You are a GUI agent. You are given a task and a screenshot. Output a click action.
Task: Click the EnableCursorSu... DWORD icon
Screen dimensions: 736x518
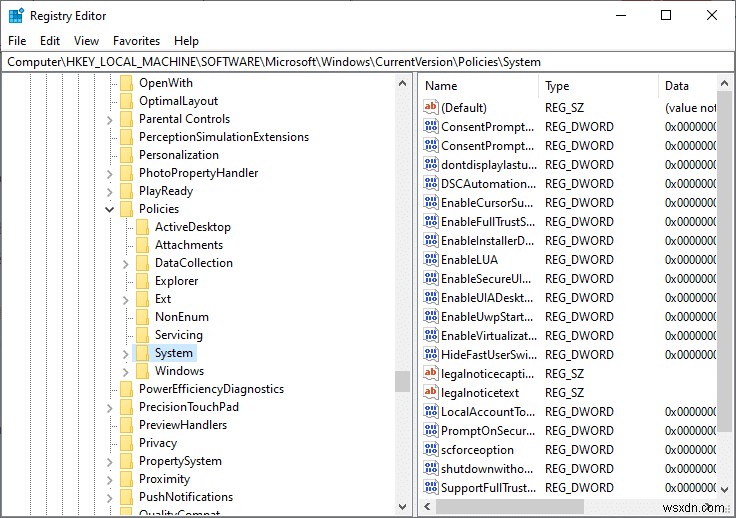[x=430, y=202]
